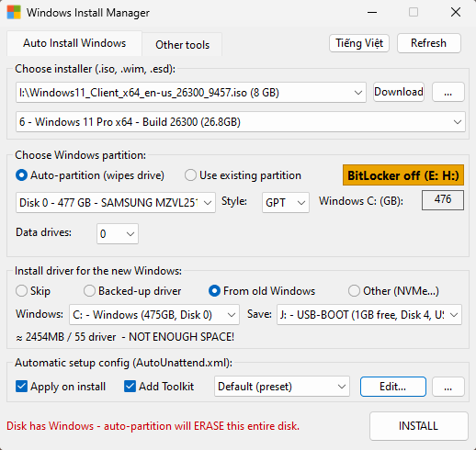
Task: Expand the Windows 11 Pro edition dropdown
Action: (241, 122)
